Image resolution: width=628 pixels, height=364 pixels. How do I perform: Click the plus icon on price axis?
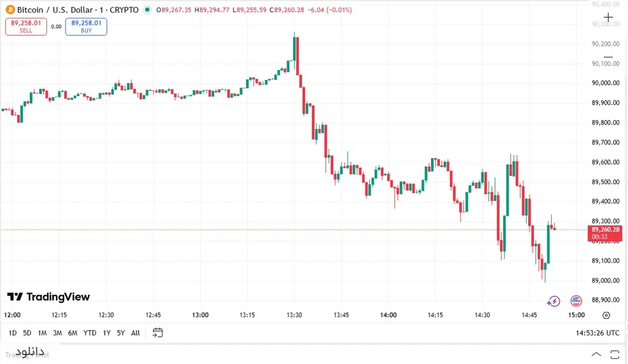click(608, 18)
